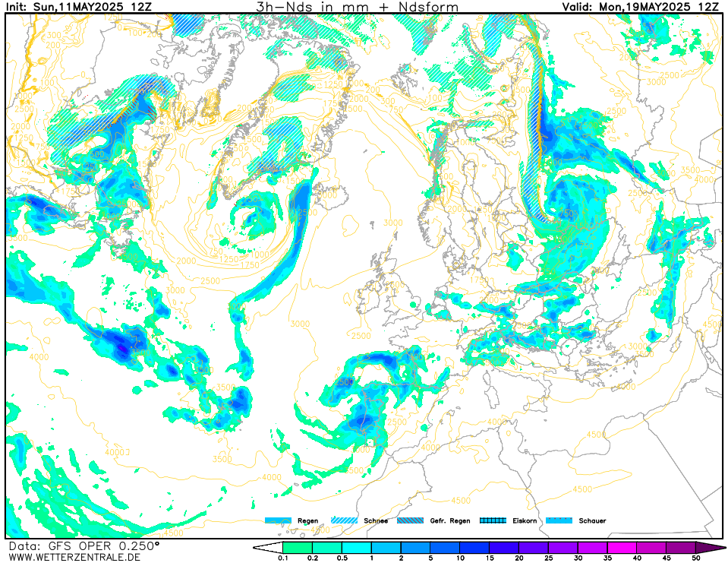Select the 'Schnee' legend label
The width and height of the screenshot is (728, 563).
point(376,520)
